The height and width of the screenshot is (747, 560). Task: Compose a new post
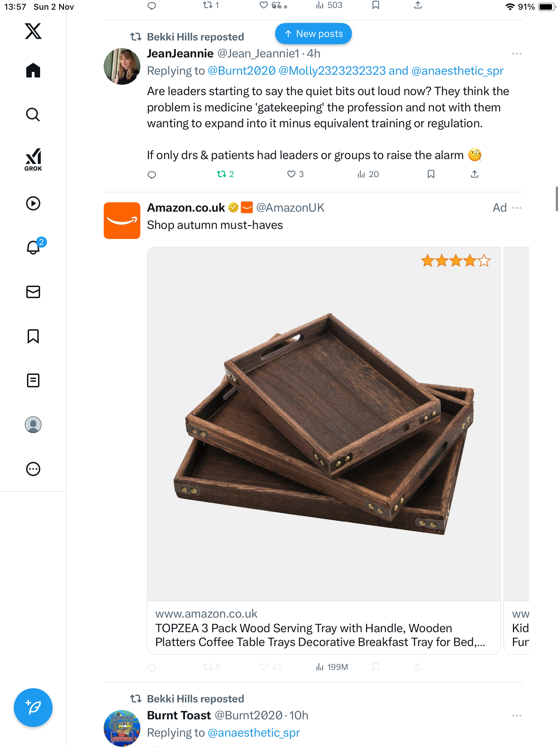coord(33,707)
